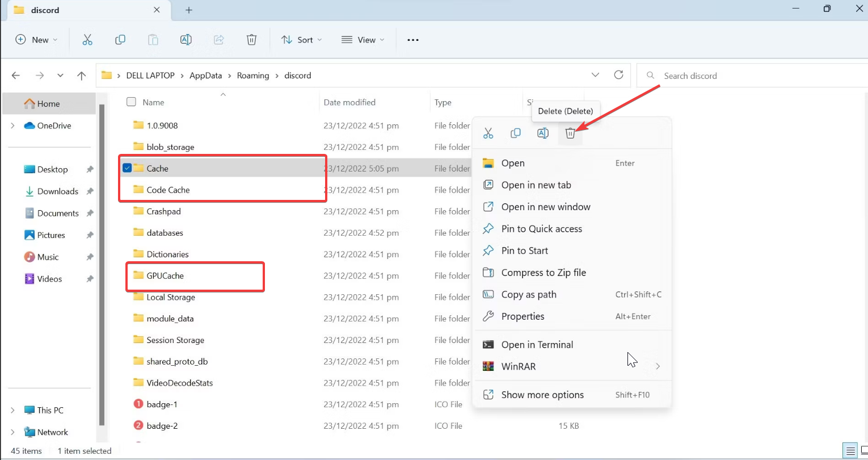Expand the Network tree node
868x460 pixels.
(12, 432)
